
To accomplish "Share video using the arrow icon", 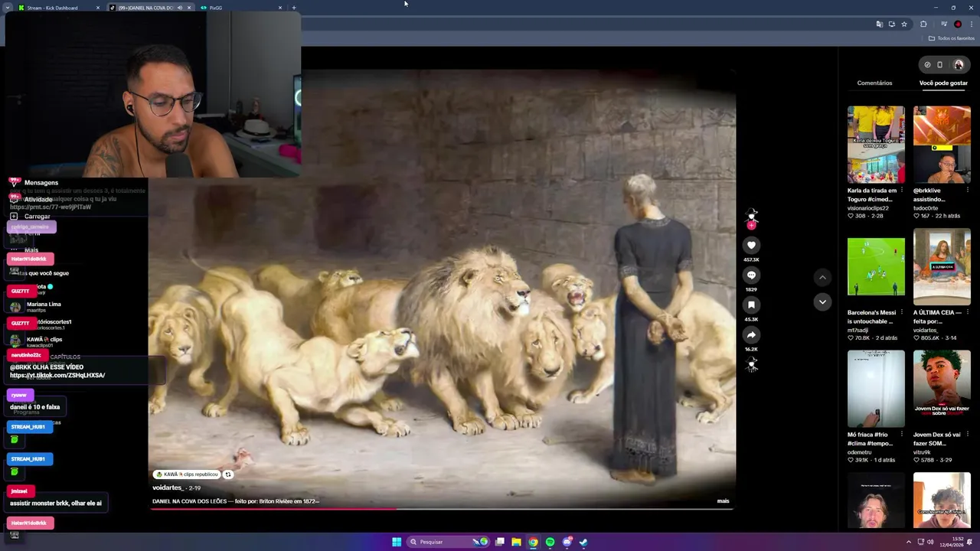I will pyautogui.click(x=751, y=334).
